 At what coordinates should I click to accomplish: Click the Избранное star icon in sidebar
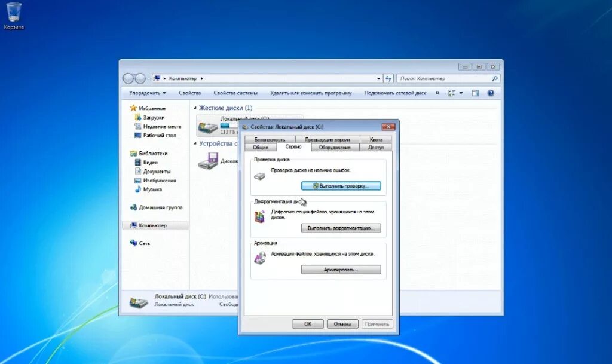click(133, 108)
